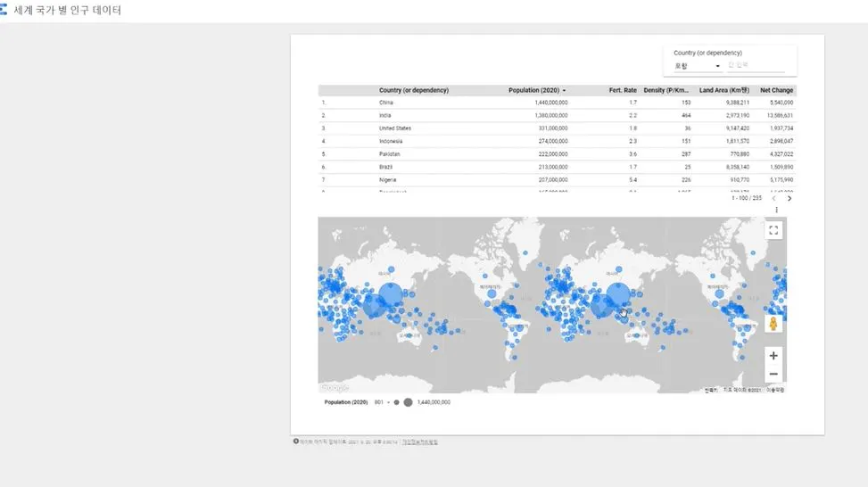Click the Google logo on map

pyautogui.click(x=335, y=387)
